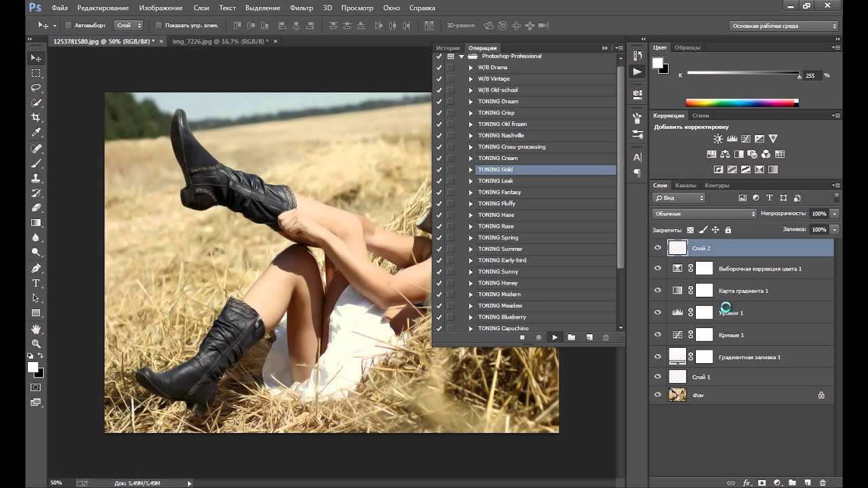Open the Заливка fill dropdown arrow
The height and width of the screenshot is (488, 868).
click(x=835, y=230)
